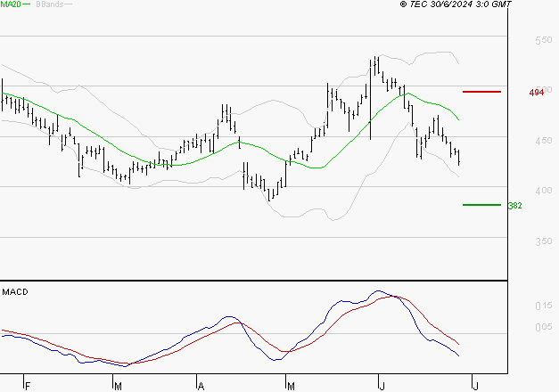
Task: Click the 450 price axis label
Action: (544, 141)
